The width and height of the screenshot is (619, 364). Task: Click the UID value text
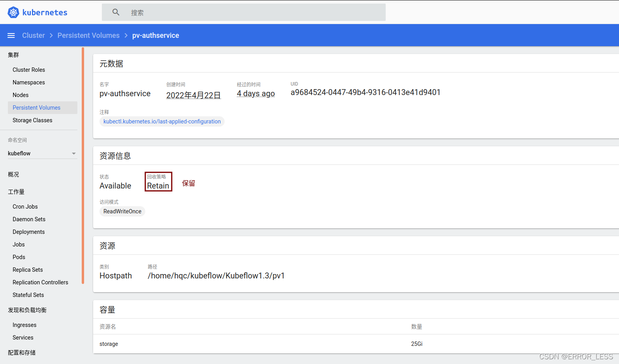click(x=366, y=92)
